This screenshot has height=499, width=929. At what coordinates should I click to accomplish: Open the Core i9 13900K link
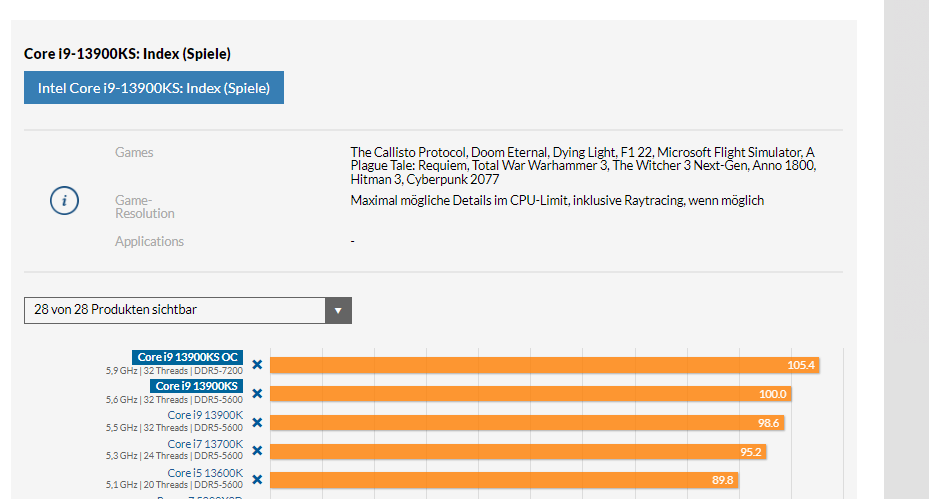click(x=205, y=415)
